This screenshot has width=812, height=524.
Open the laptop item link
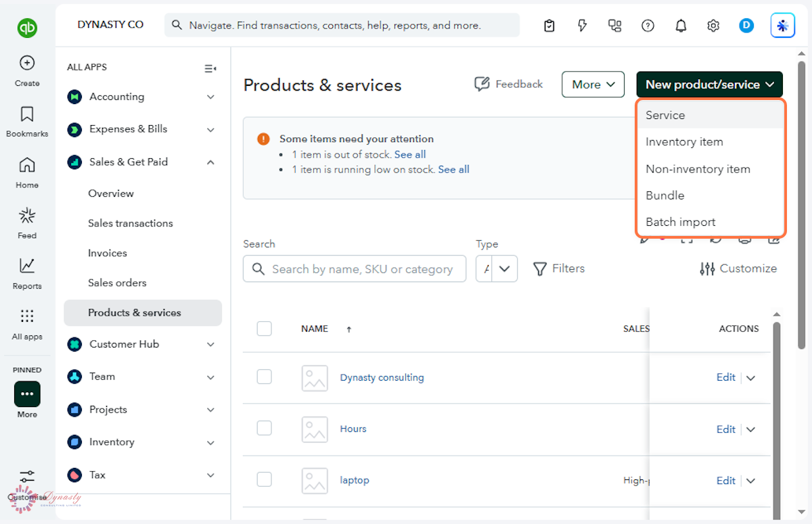[x=355, y=480]
